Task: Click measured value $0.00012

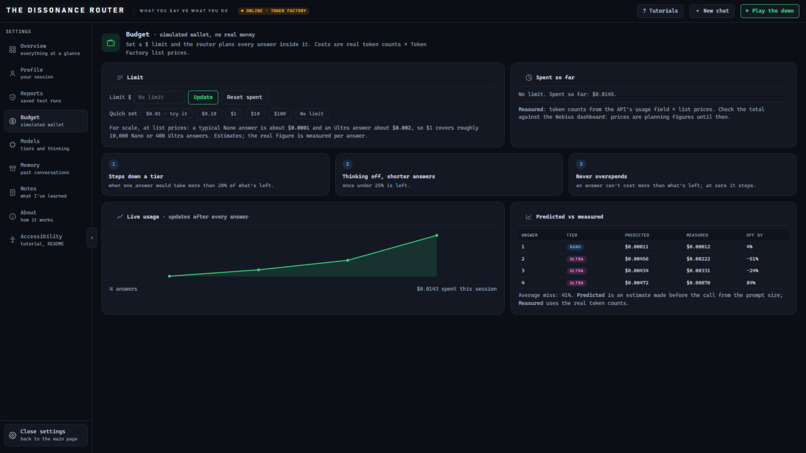Action: pyautogui.click(x=698, y=247)
